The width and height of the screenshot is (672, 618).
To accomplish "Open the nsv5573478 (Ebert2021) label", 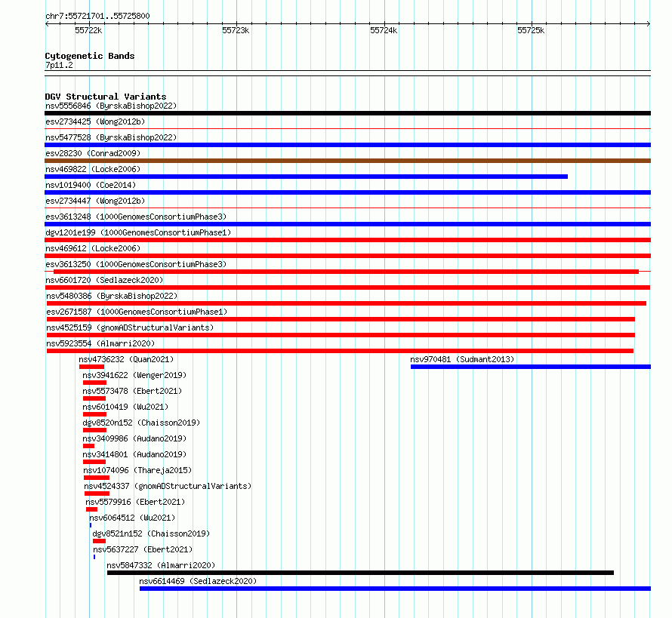I will click(132, 391).
